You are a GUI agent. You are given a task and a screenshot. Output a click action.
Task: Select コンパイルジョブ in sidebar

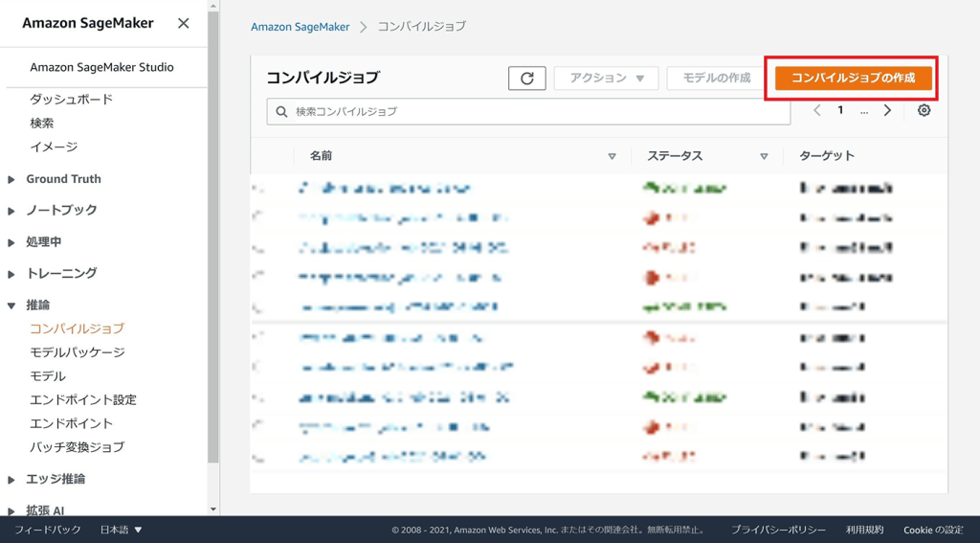coord(77,328)
